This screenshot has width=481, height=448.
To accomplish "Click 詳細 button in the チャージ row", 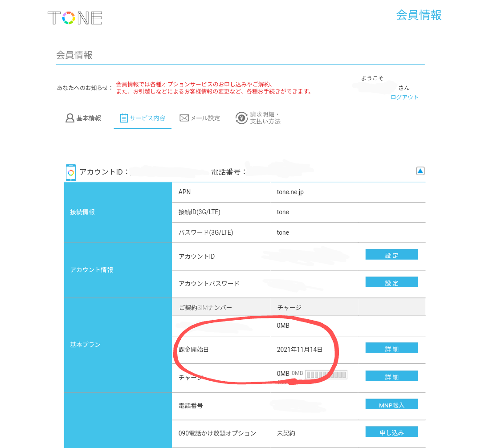I will pos(391,376).
